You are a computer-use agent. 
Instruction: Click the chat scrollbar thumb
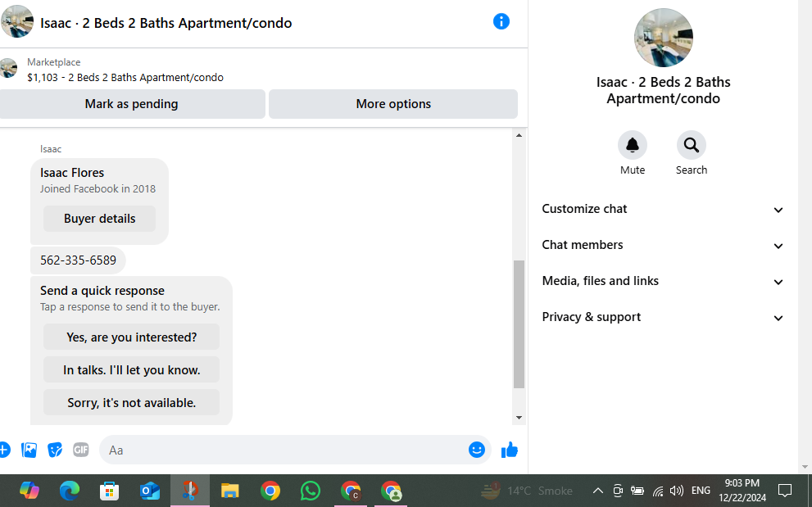(x=519, y=324)
